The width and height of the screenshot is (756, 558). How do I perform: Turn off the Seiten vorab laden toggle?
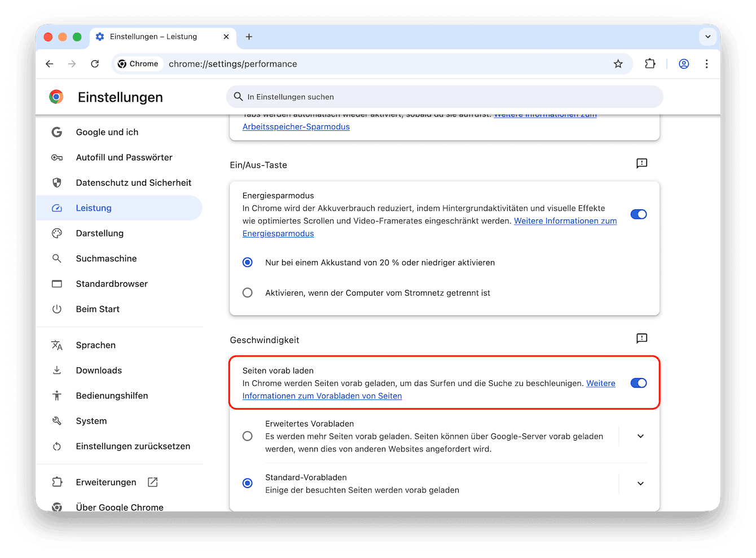638,383
